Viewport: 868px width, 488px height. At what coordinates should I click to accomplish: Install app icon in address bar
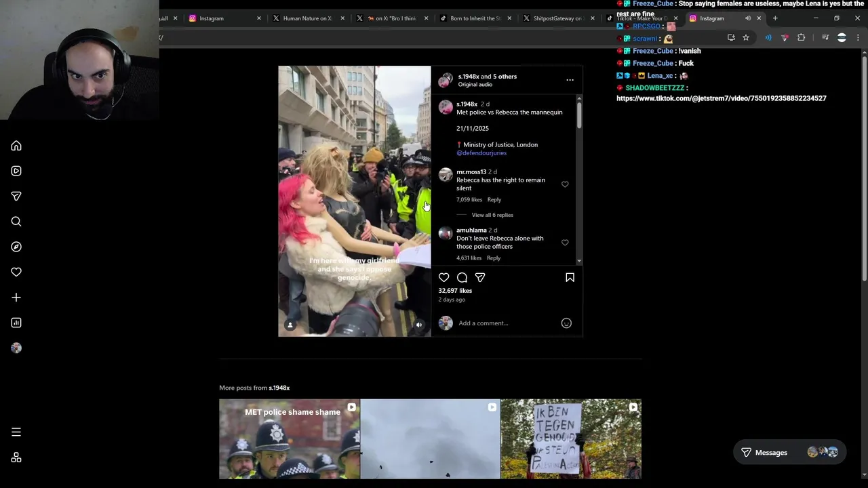731,38
